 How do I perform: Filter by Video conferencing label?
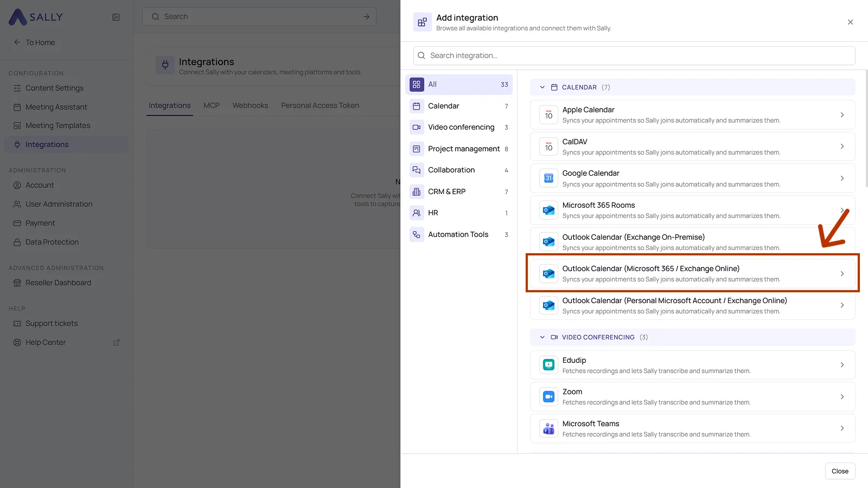coord(461,127)
